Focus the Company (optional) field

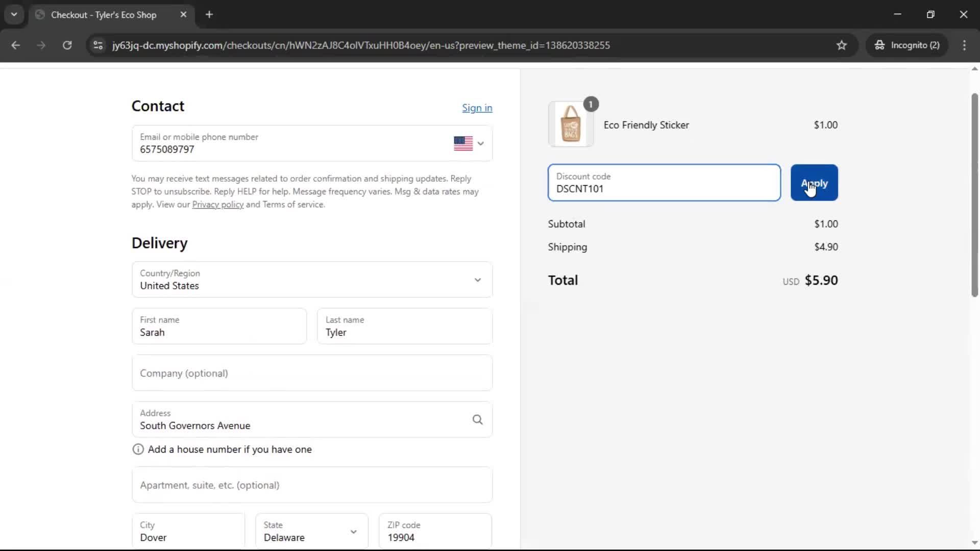pos(312,373)
